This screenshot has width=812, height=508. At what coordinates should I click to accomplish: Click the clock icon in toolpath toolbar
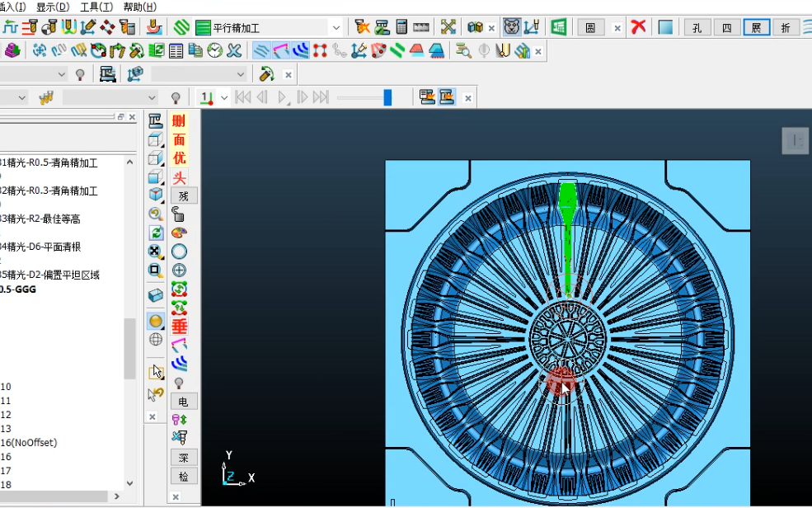(x=214, y=51)
